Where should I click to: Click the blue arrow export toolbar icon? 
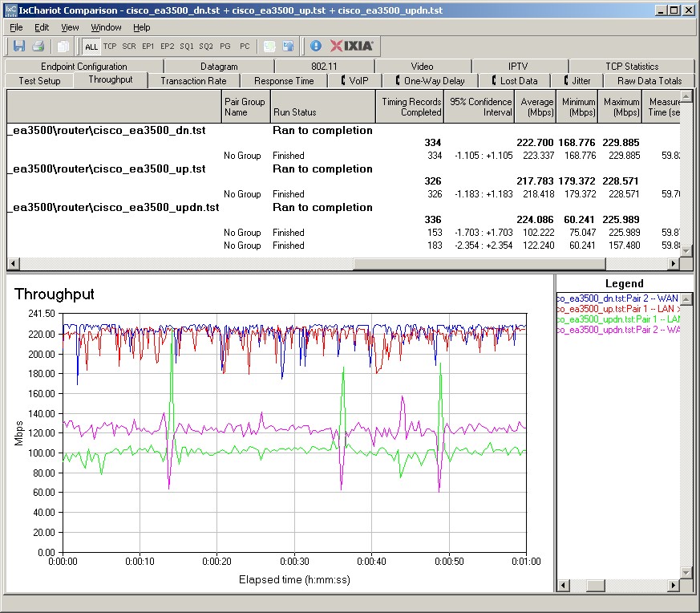coord(289,46)
